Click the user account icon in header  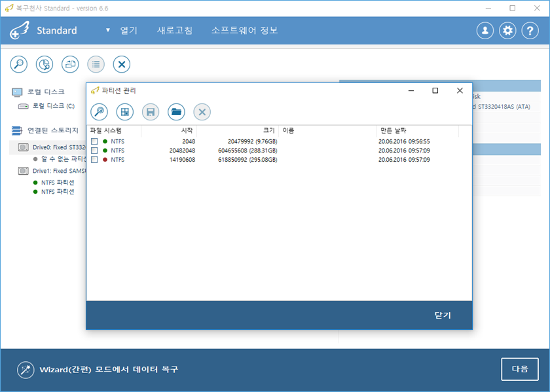pos(485,31)
